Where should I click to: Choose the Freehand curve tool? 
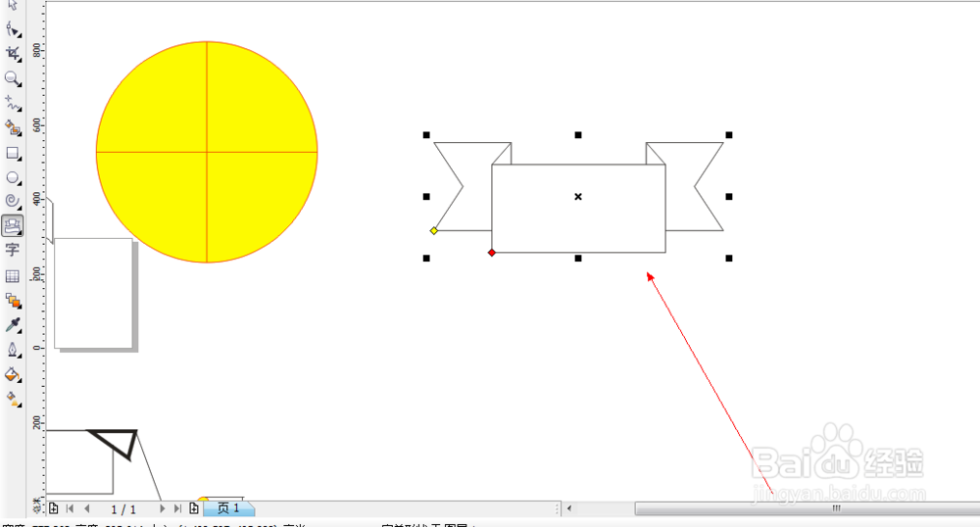point(13,103)
